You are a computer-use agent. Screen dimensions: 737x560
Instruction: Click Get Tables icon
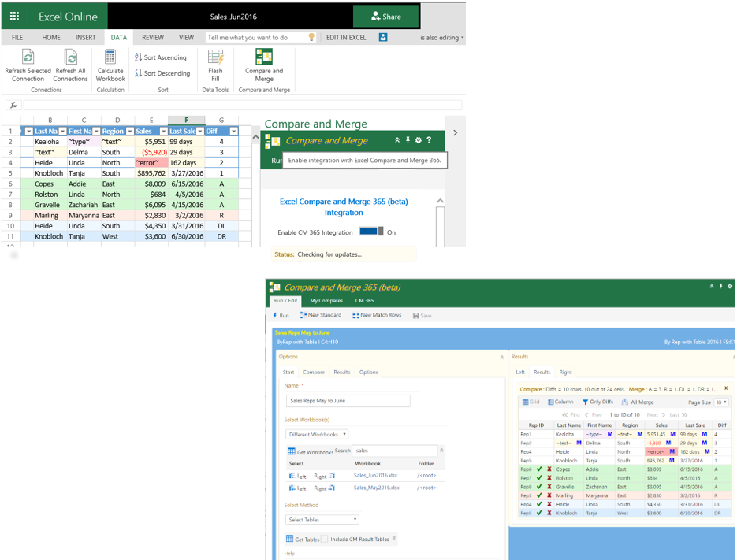(289, 539)
